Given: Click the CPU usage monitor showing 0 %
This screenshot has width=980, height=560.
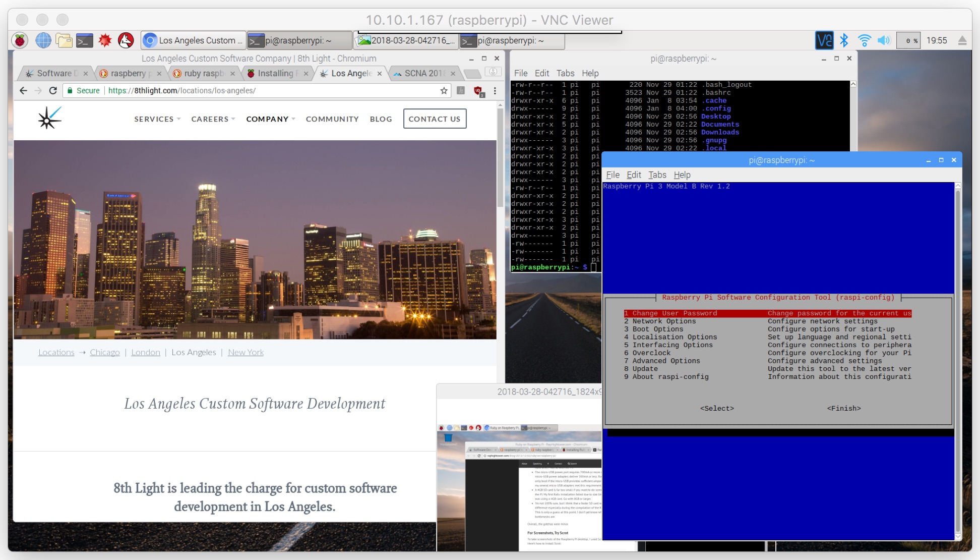Looking at the screenshot, I should point(908,40).
